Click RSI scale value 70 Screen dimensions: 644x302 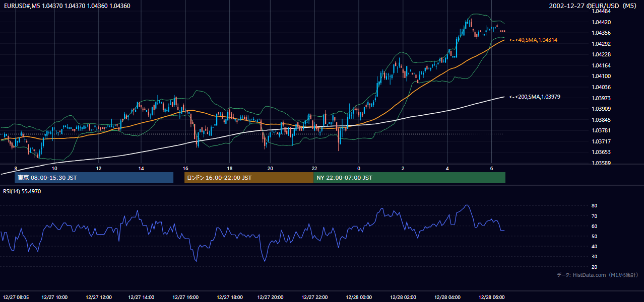pyautogui.click(x=595, y=216)
